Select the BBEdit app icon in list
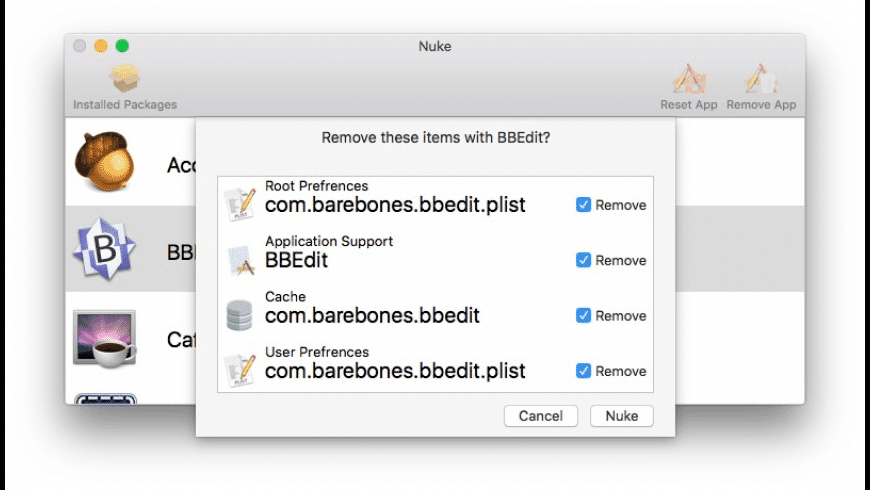The height and width of the screenshot is (490, 870). tap(104, 249)
